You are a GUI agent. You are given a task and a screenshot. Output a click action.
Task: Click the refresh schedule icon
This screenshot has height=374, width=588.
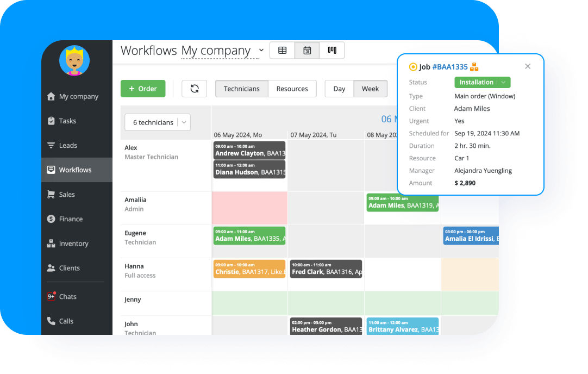pos(195,88)
